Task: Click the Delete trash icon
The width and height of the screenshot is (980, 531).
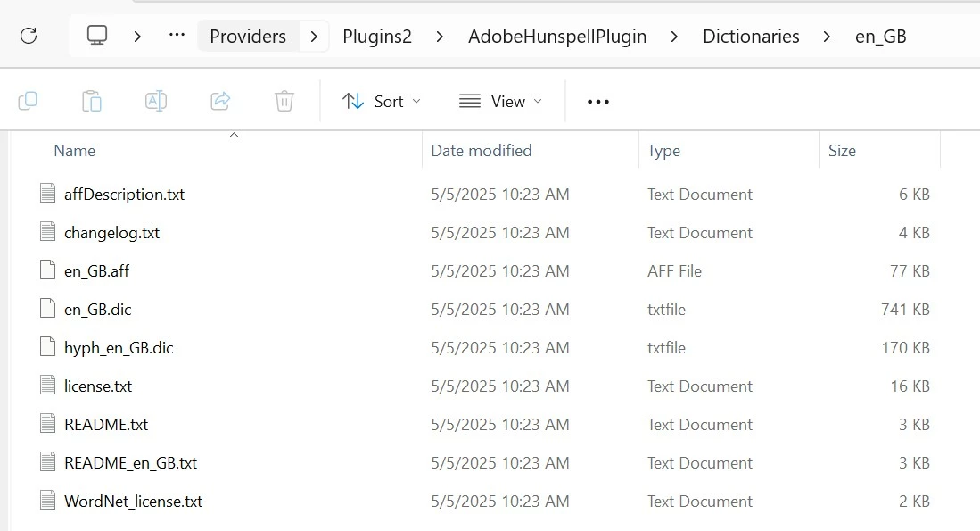Action: click(284, 101)
